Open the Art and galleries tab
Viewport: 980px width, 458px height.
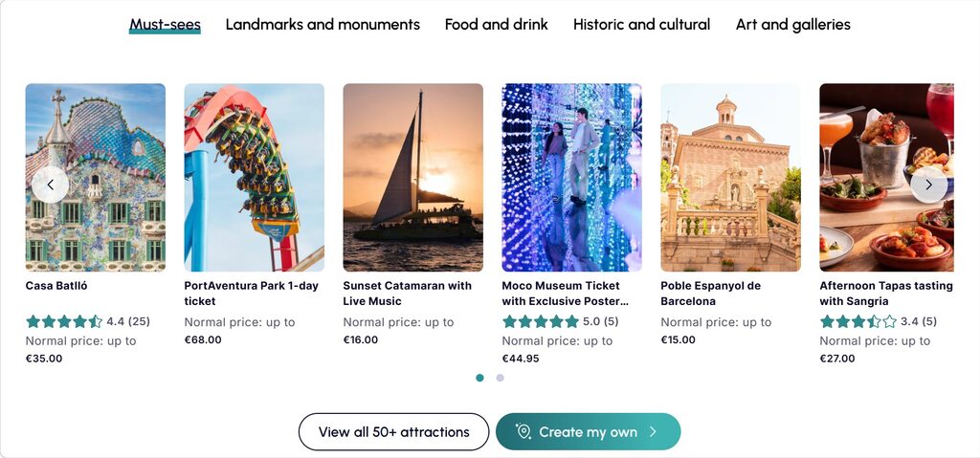792,25
